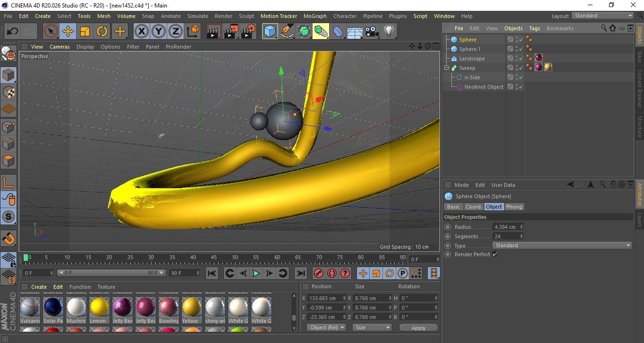
Task: Add a Camera object
Action: [372, 32]
